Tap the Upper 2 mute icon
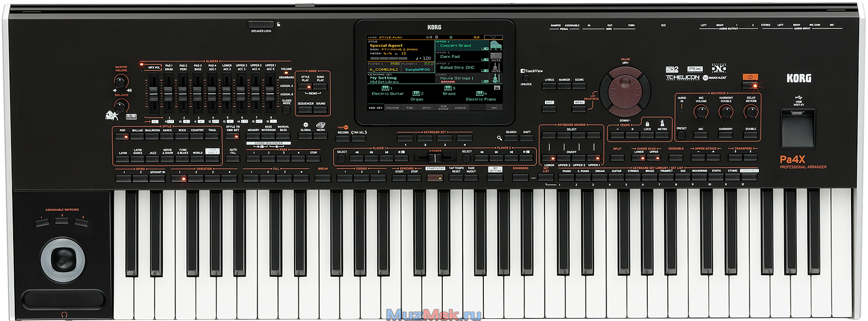 pos(495,56)
